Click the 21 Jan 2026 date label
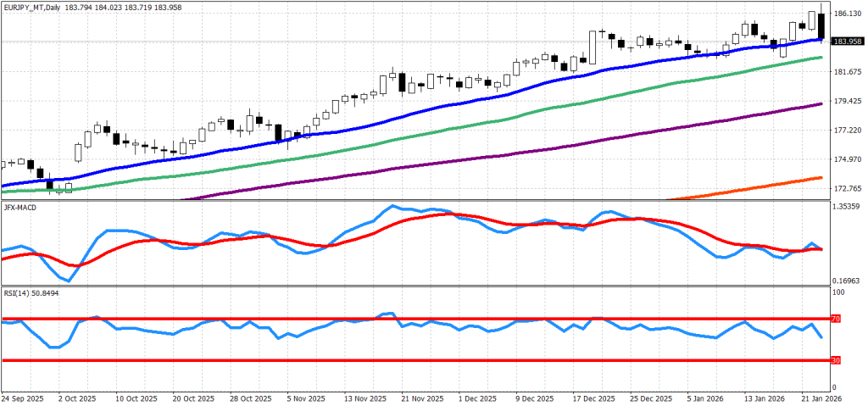Image resolution: width=868 pixels, height=406 pixels. (821, 398)
